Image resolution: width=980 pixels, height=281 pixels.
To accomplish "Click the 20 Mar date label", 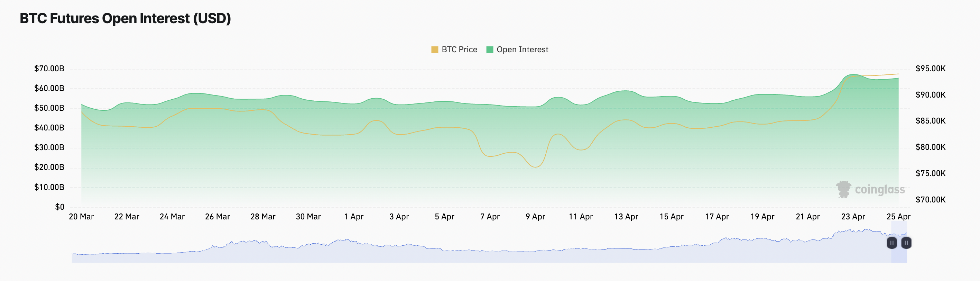I will point(81,217).
